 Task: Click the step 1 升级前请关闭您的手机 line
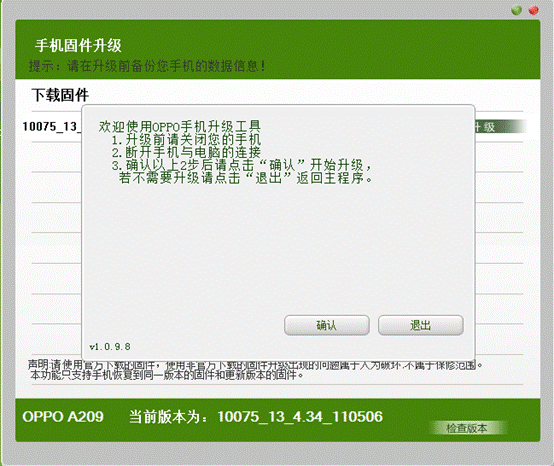click(186, 139)
